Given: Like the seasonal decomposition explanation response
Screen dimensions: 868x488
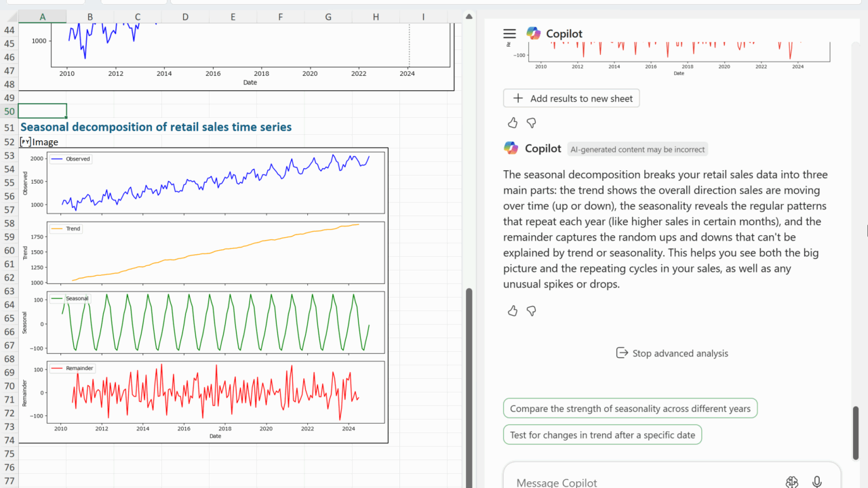Looking at the screenshot, I should pos(513,310).
